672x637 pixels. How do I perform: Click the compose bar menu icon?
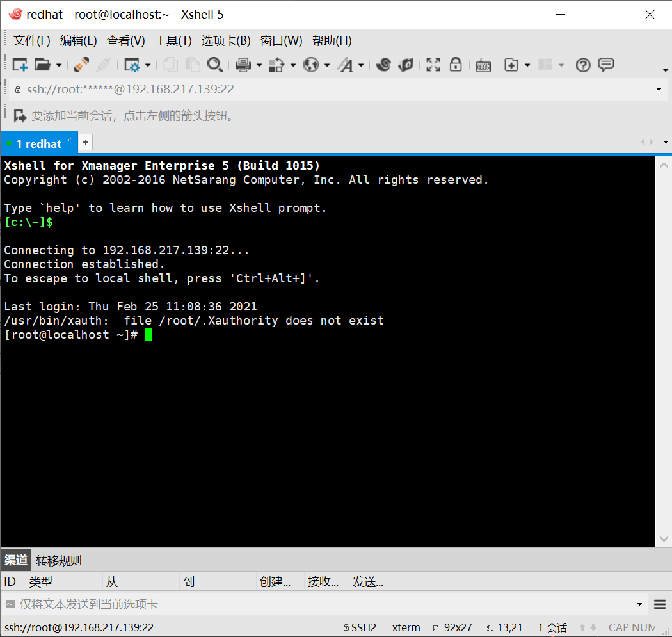click(x=660, y=604)
